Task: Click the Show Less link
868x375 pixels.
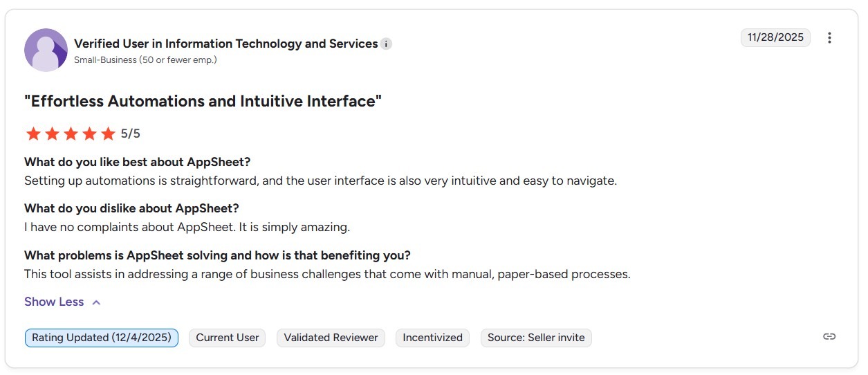Action: (x=54, y=302)
